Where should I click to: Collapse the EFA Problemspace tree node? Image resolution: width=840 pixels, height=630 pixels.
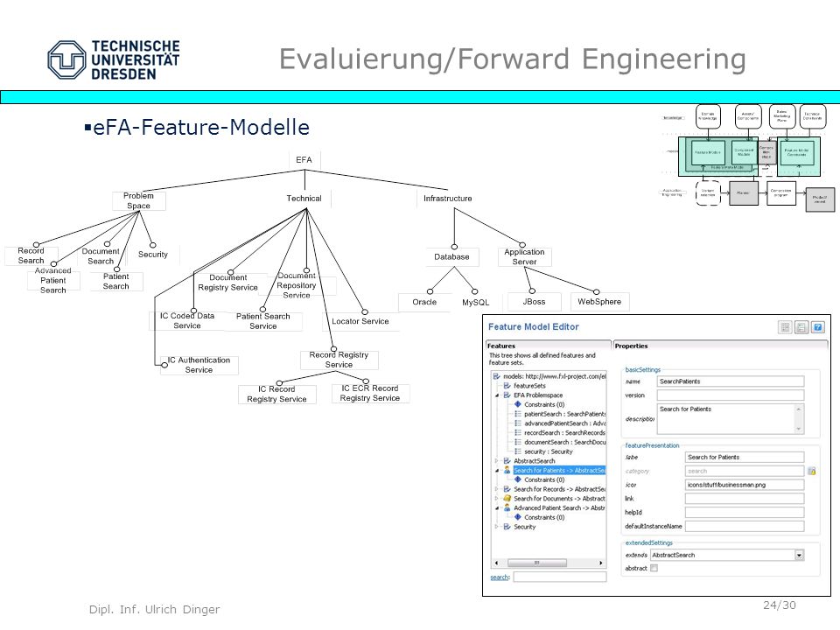point(497,395)
